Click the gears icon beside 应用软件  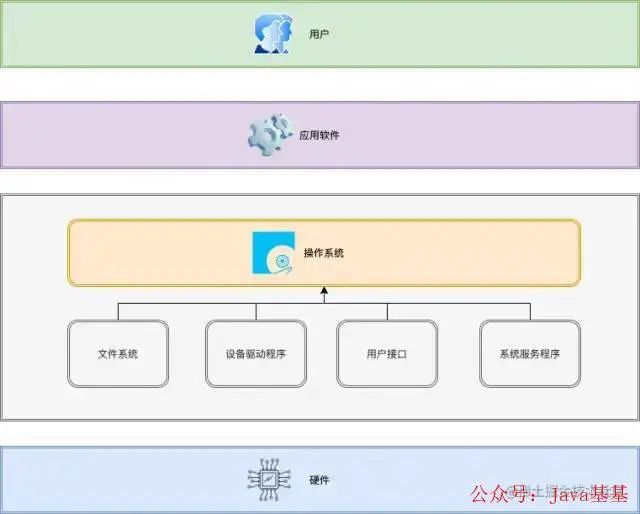coord(270,135)
